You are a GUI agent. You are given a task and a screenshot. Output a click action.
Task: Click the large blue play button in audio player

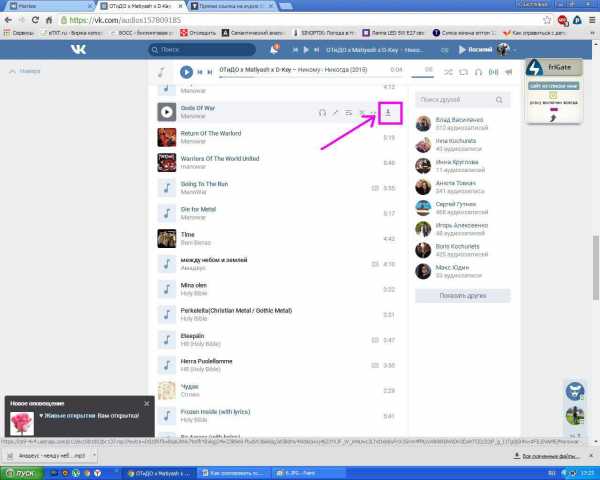[x=186, y=72]
